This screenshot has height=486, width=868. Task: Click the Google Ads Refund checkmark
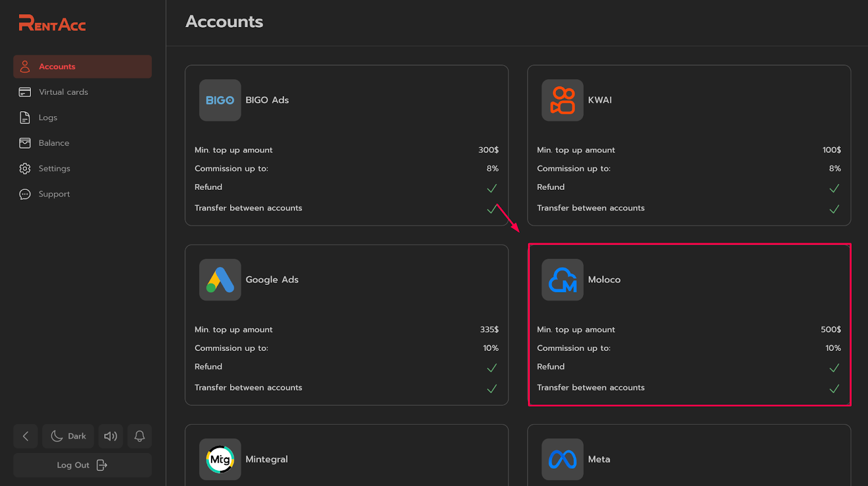pos(492,368)
